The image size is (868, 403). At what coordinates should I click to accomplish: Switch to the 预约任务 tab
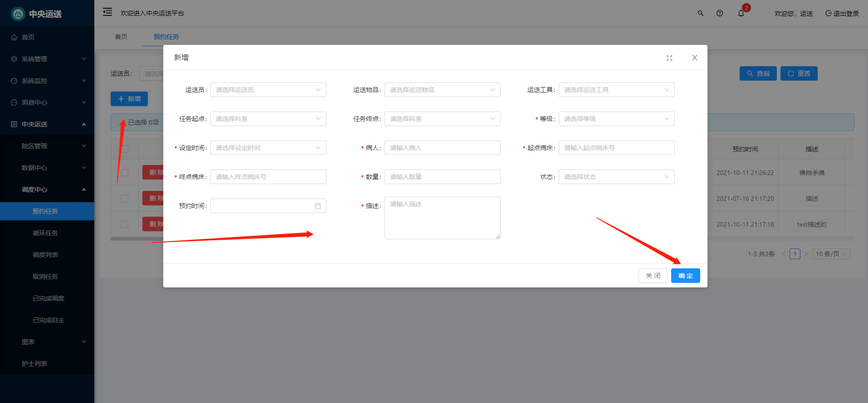[x=166, y=37]
